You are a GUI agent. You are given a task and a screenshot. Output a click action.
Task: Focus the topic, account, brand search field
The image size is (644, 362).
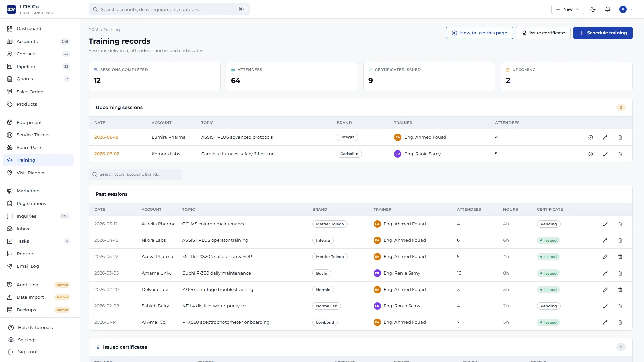pyautogui.click(x=136, y=174)
